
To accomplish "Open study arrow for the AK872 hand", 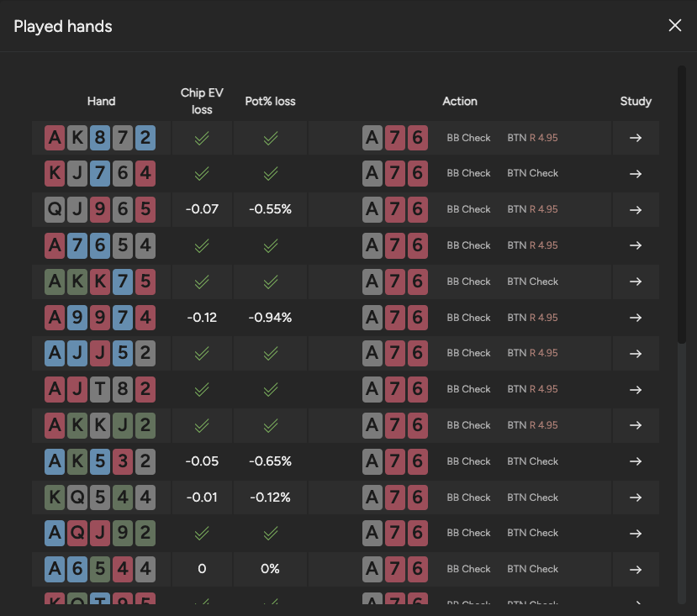I will 636,138.
